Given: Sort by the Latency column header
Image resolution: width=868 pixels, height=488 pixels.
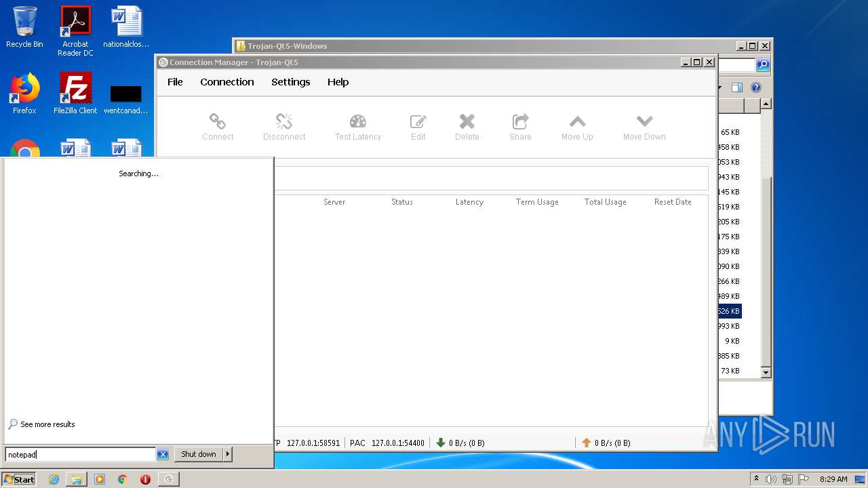Looking at the screenshot, I should click(469, 202).
